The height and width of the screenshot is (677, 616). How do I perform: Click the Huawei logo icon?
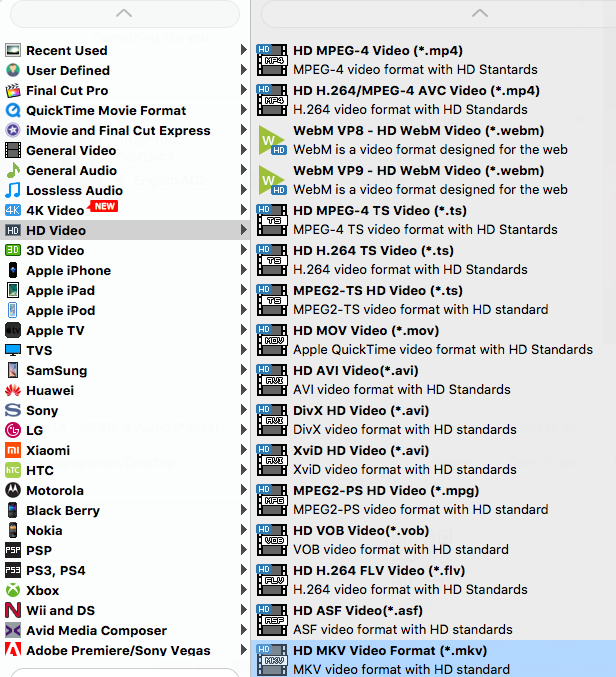coord(13,390)
